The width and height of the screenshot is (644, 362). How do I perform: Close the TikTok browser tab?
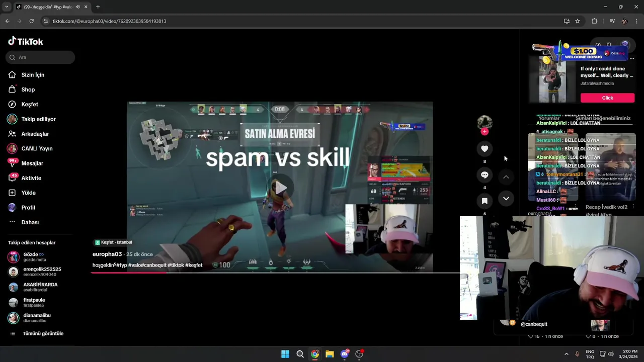86,7
